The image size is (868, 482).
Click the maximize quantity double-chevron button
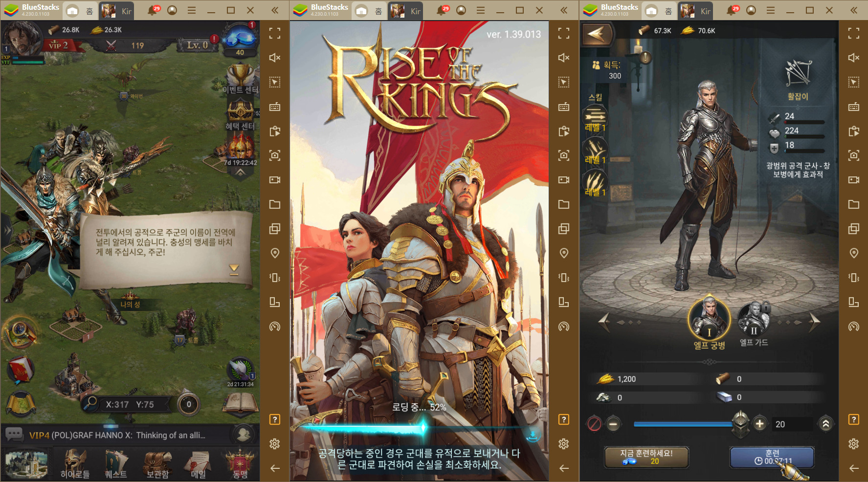[826, 424]
